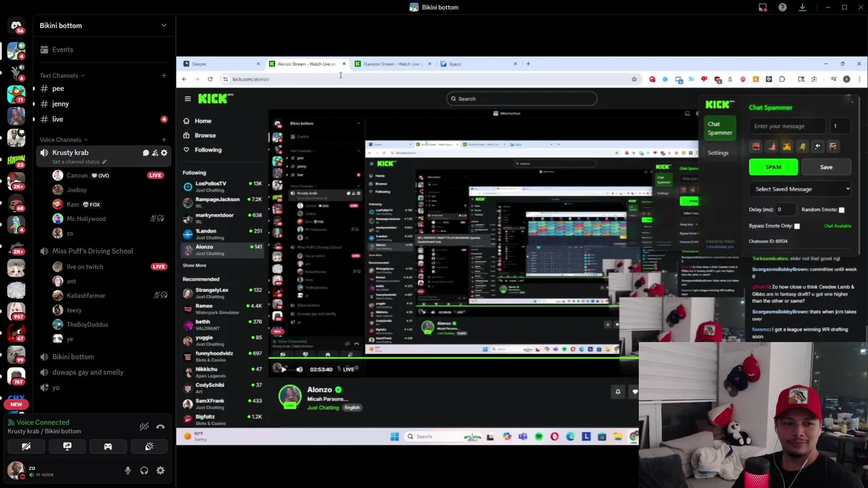This screenshot has width=868, height=488.
Task: Switch to Alonzo Stream browser tab
Action: pos(307,64)
